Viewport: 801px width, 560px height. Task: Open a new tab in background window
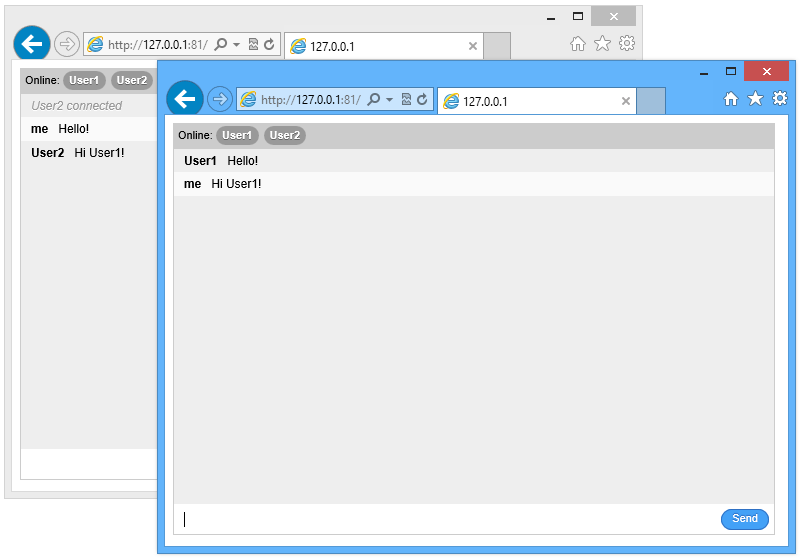(497, 46)
